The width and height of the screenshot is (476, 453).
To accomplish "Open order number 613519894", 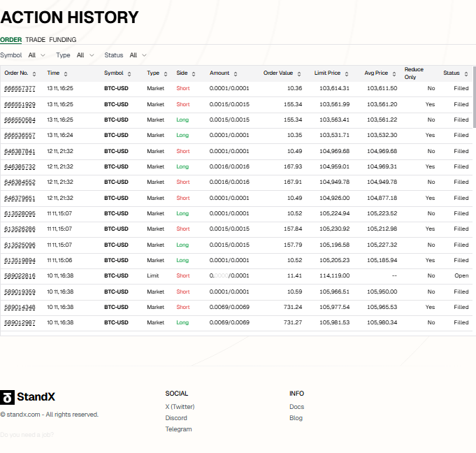I will (20, 260).
